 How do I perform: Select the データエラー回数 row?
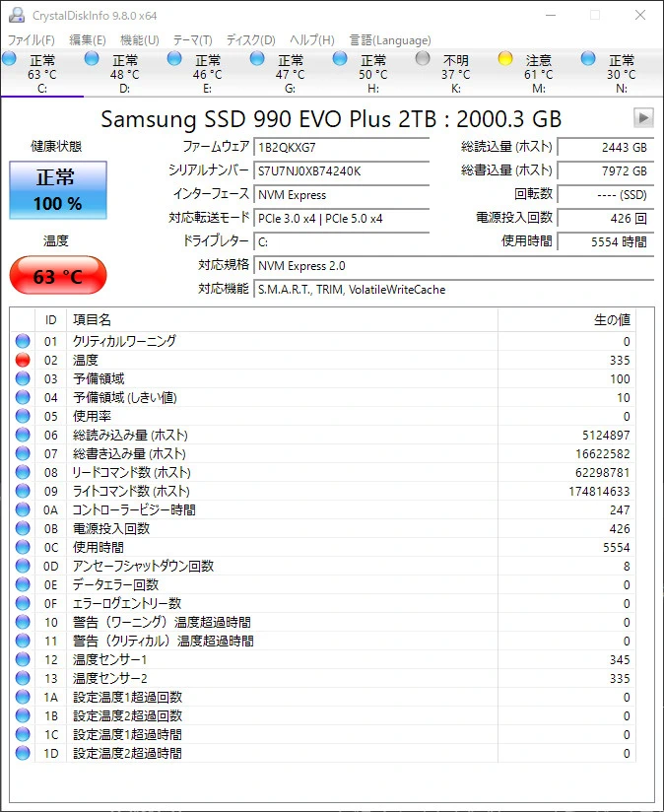point(323,584)
